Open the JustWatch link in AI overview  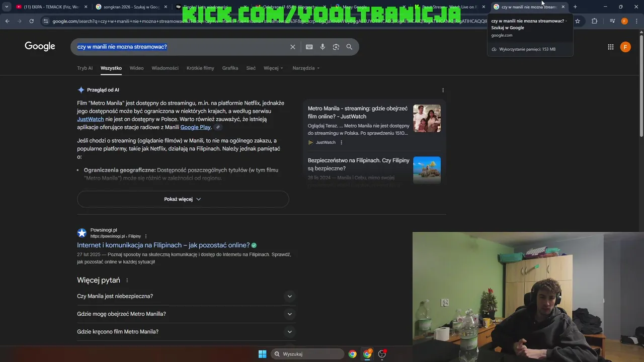coord(91,119)
